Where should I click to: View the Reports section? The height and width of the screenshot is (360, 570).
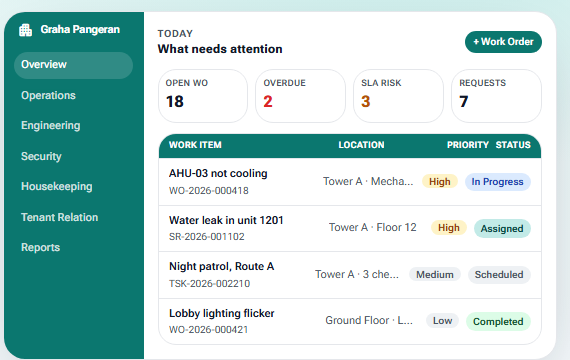pyautogui.click(x=40, y=247)
